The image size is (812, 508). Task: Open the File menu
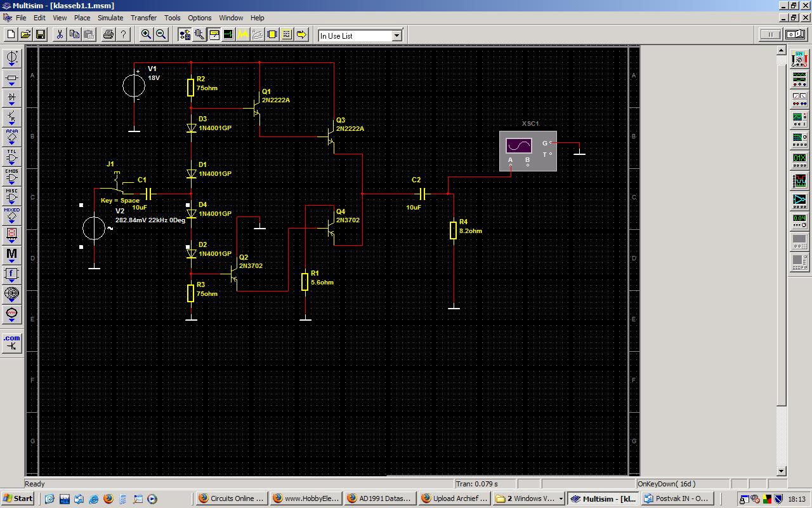tap(21, 18)
